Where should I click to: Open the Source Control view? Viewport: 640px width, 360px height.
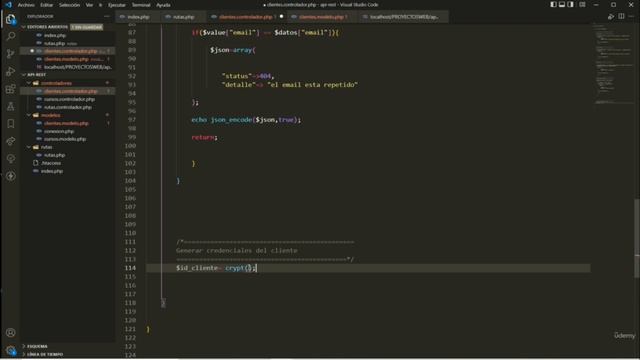(11, 53)
